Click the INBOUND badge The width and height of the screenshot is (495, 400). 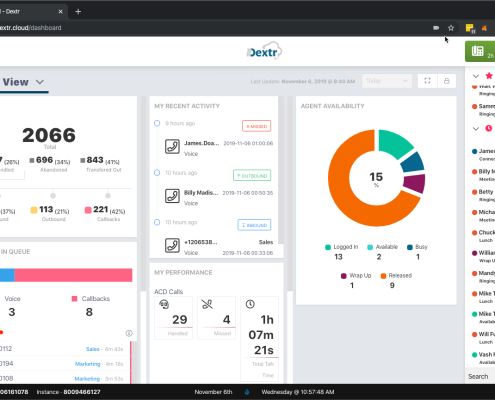point(254,225)
